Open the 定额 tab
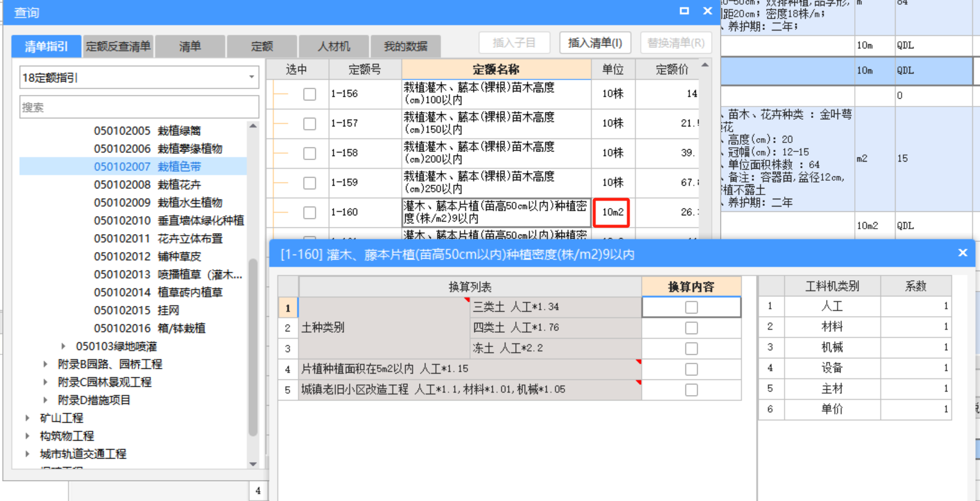The image size is (980, 501). pos(262,46)
